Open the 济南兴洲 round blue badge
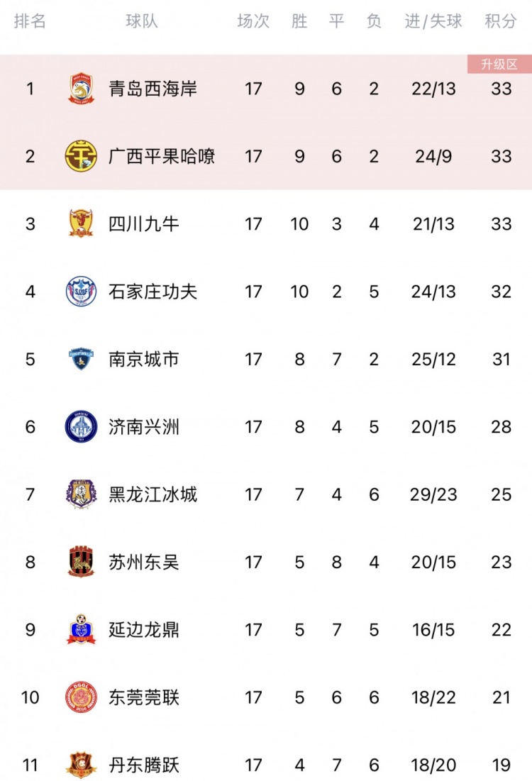 81,426
